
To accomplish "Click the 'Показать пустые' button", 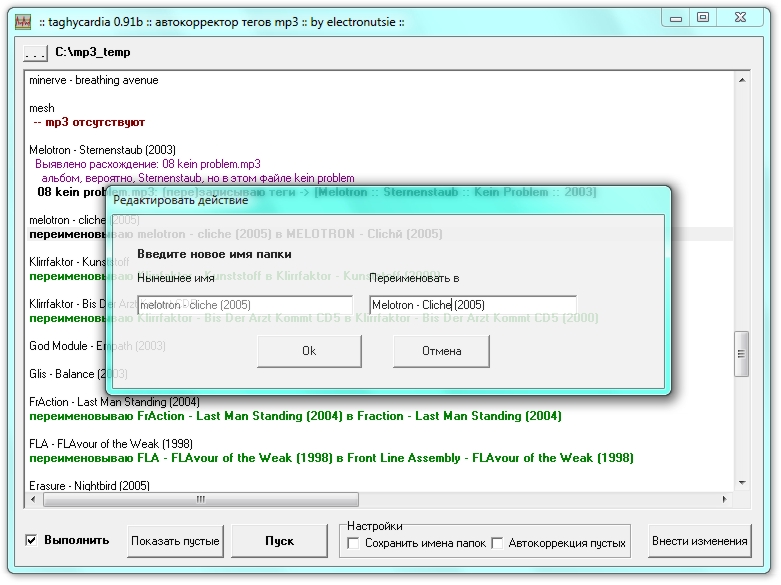I will click(175, 541).
